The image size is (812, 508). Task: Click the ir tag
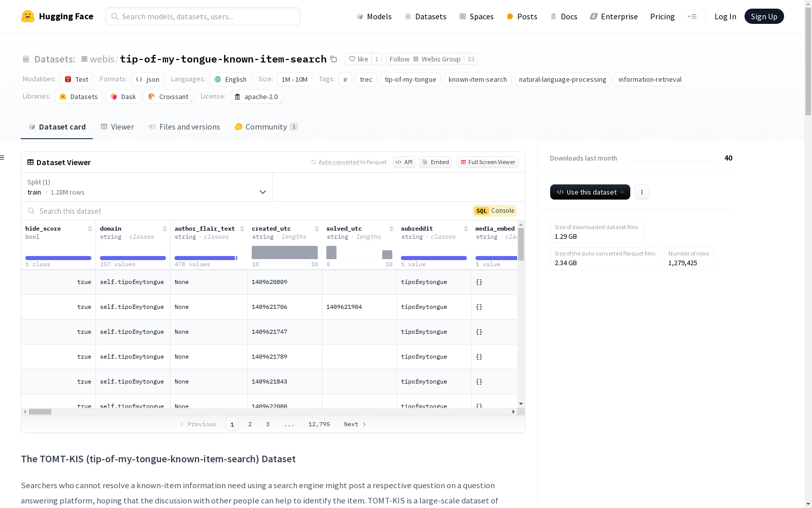(x=346, y=79)
